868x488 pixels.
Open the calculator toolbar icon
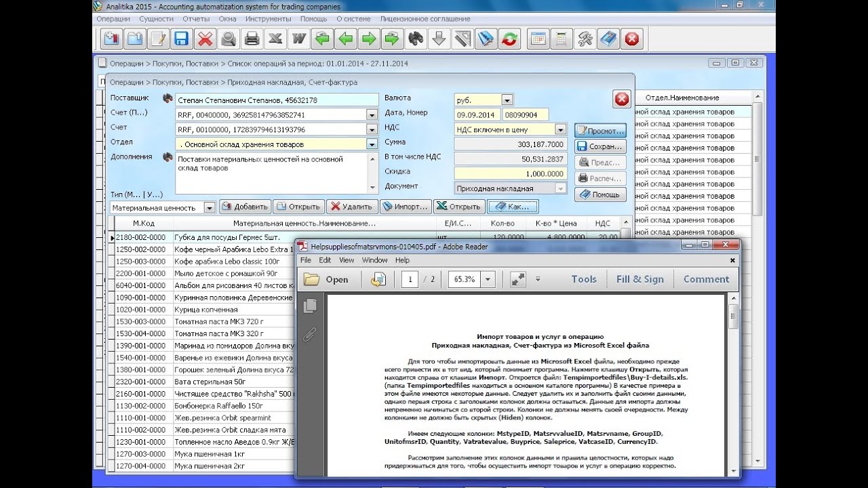pyautogui.click(x=561, y=39)
